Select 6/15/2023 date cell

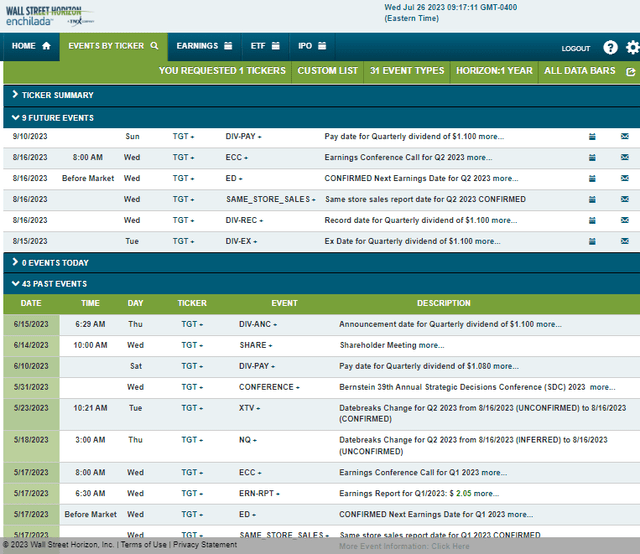click(x=31, y=325)
